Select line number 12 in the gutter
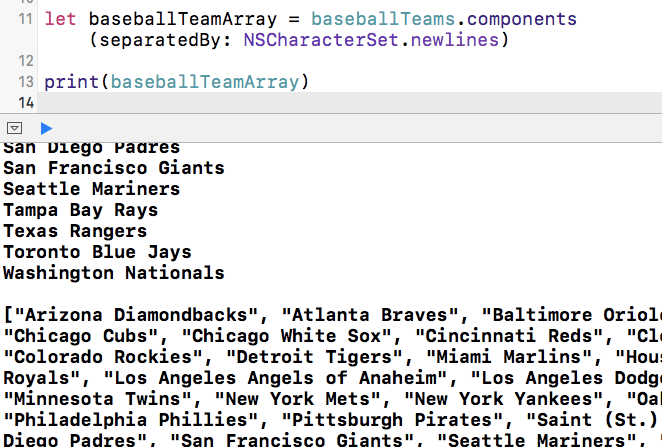Screen dimensions: 662x447 (25, 61)
